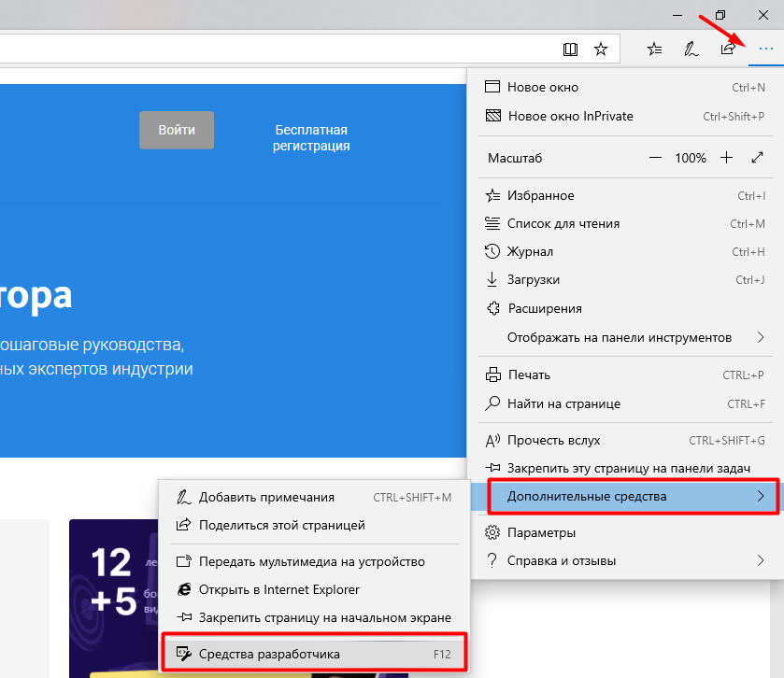Open the favorites hub icon
The image size is (784, 678).
(x=655, y=49)
